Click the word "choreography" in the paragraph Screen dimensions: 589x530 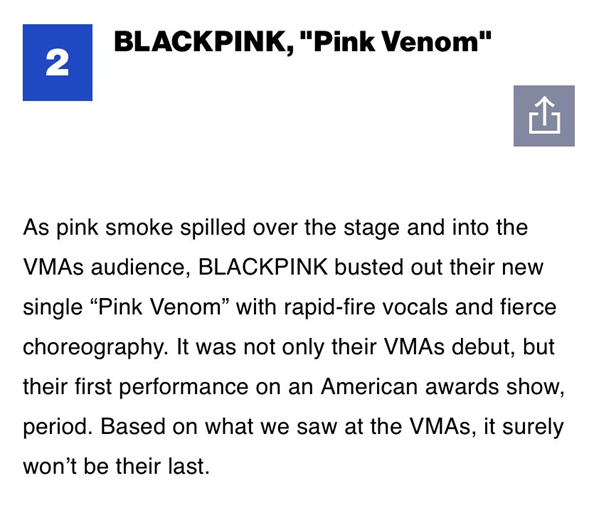pos(95,347)
